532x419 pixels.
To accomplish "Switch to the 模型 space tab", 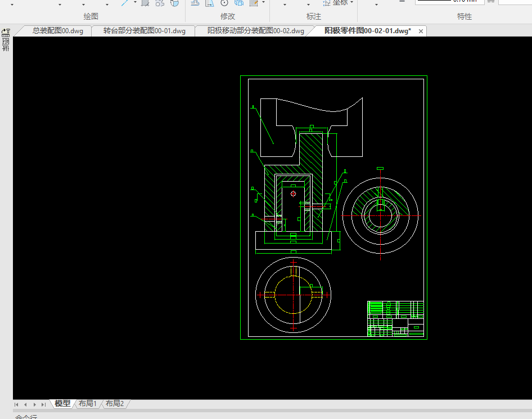I will pyautogui.click(x=62, y=403).
